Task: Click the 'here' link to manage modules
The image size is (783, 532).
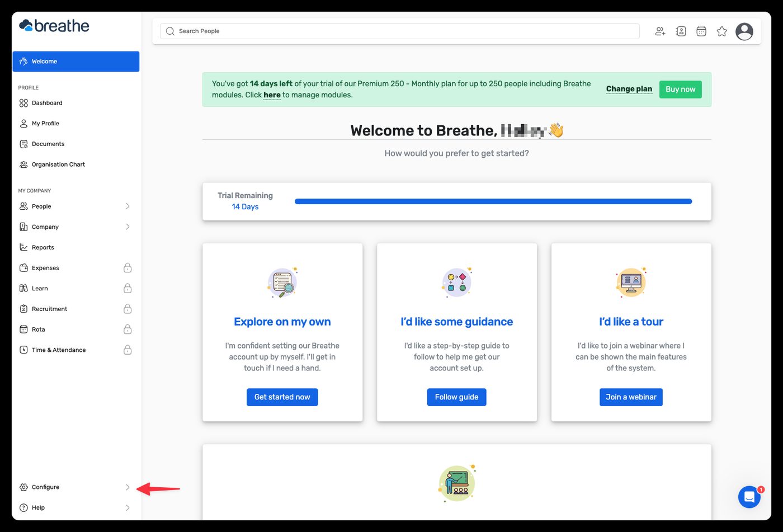Action: point(272,95)
